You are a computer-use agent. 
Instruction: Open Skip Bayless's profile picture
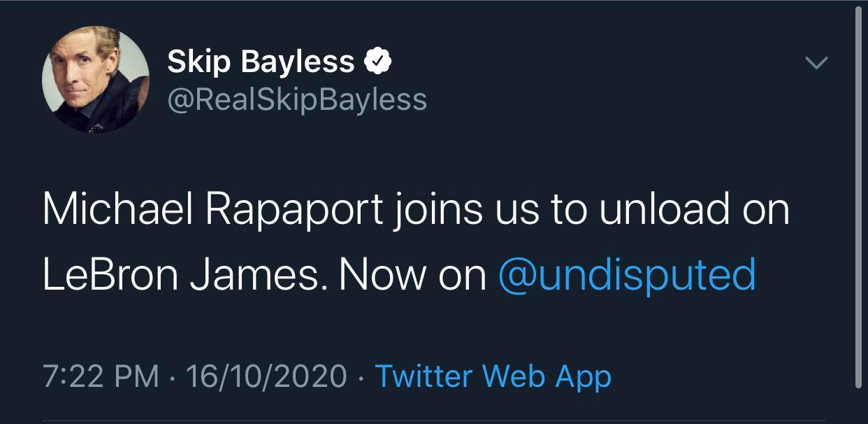tap(95, 80)
